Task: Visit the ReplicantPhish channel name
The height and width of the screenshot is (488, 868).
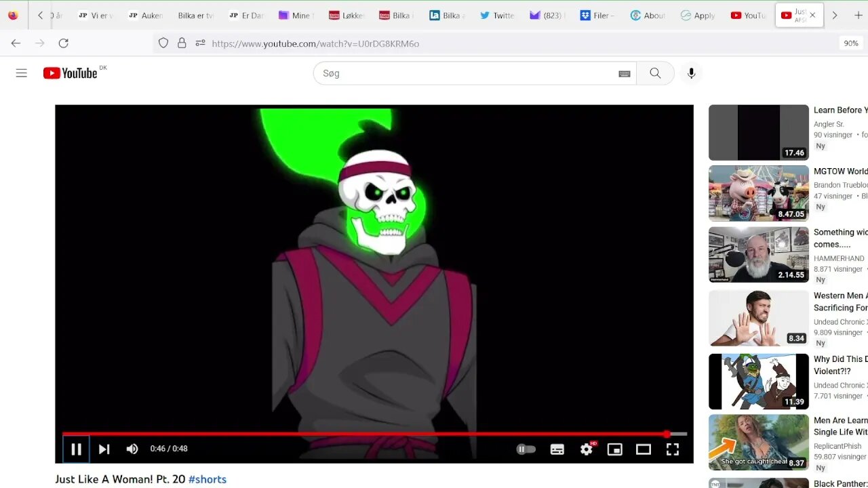Action: 837,446
